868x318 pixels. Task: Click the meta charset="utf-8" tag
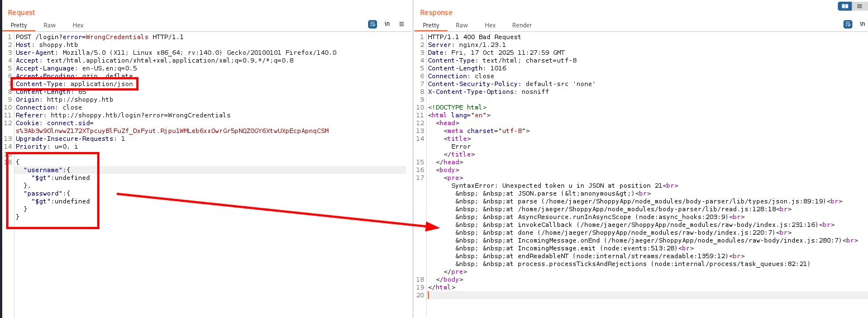point(487,131)
